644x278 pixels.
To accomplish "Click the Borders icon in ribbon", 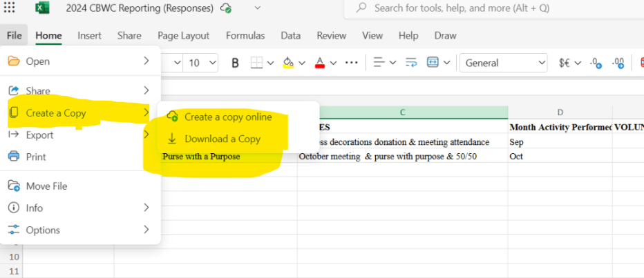I will pos(256,63).
